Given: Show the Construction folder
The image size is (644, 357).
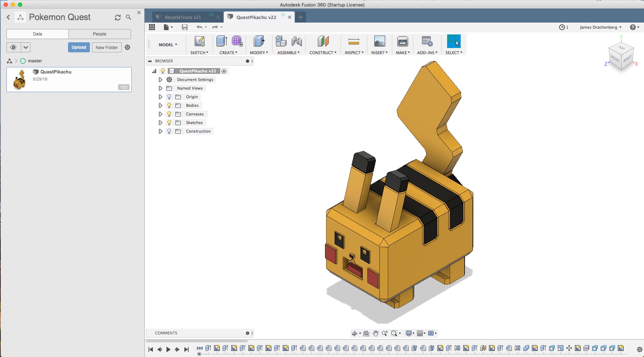Looking at the screenshot, I should (169, 131).
